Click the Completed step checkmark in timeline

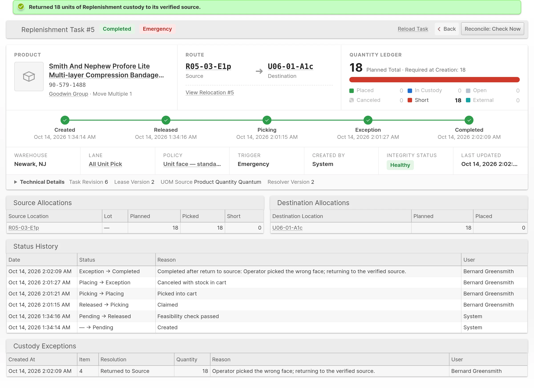click(469, 120)
